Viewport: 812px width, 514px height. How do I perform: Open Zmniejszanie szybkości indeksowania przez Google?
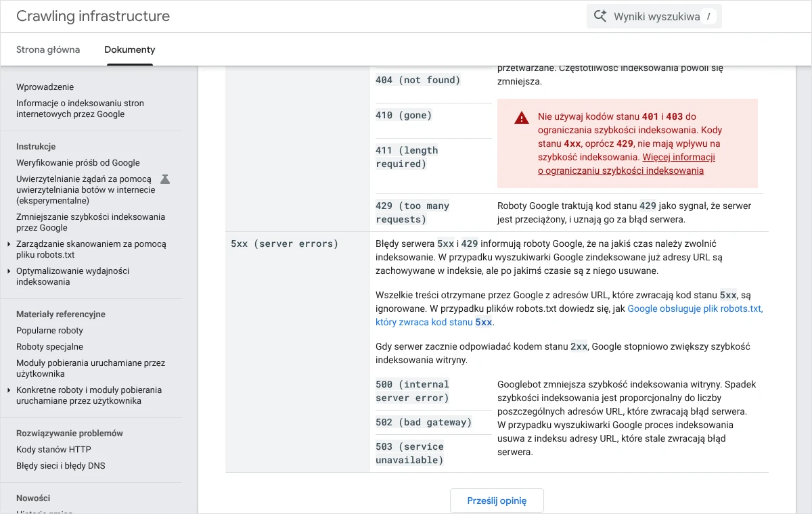tap(91, 223)
